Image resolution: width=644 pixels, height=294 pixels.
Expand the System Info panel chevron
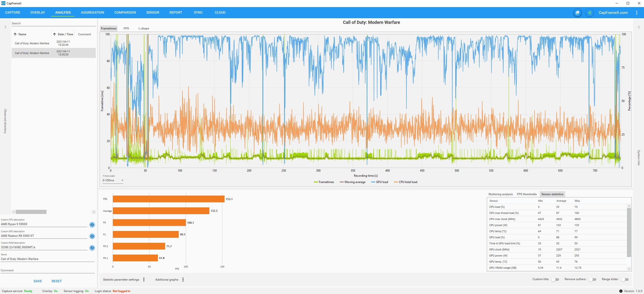pyautogui.click(x=639, y=27)
